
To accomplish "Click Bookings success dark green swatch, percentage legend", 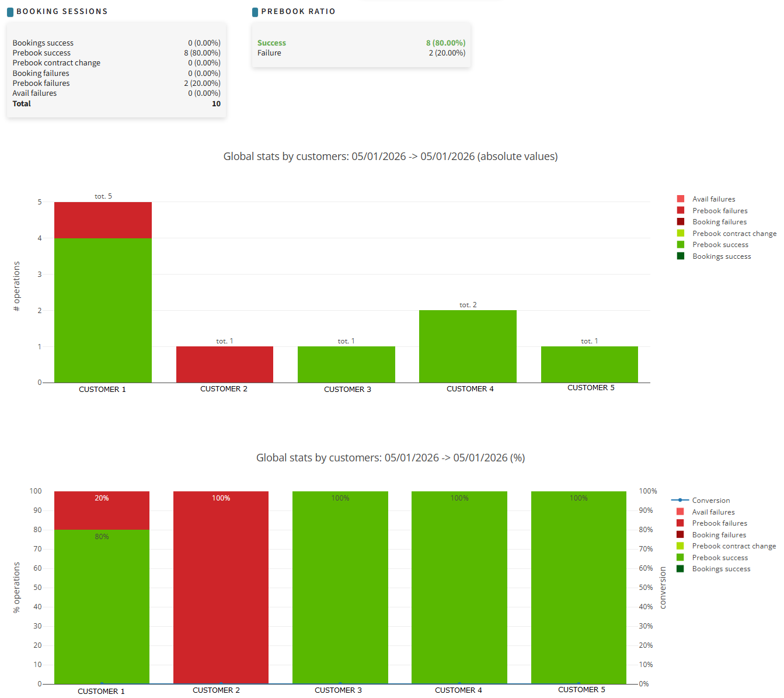I will tap(680, 569).
